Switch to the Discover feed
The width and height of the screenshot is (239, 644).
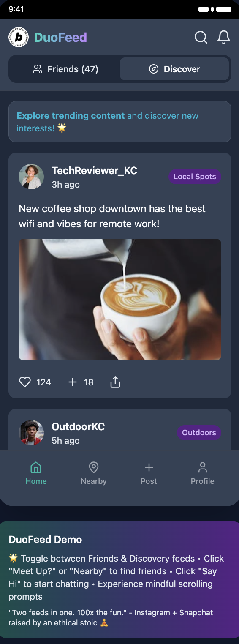click(174, 69)
